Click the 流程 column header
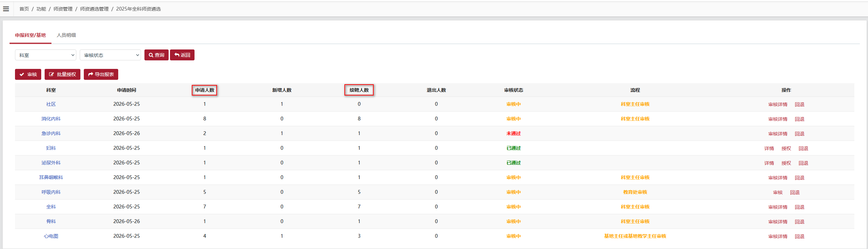This screenshot has width=868, height=249. (x=635, y=90)
